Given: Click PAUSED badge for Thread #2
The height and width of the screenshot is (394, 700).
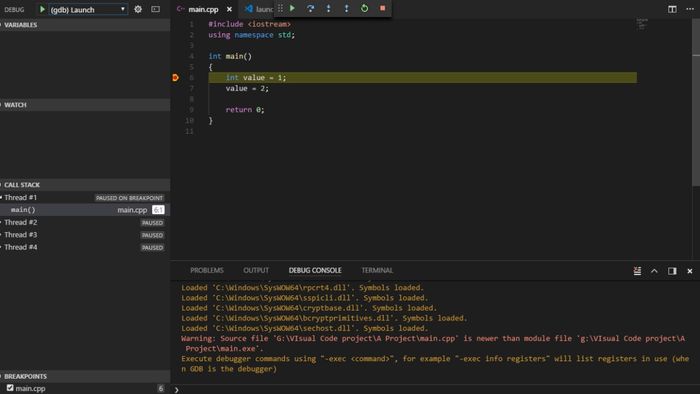Looking at the screenshot, I should [x=152, y=223].
